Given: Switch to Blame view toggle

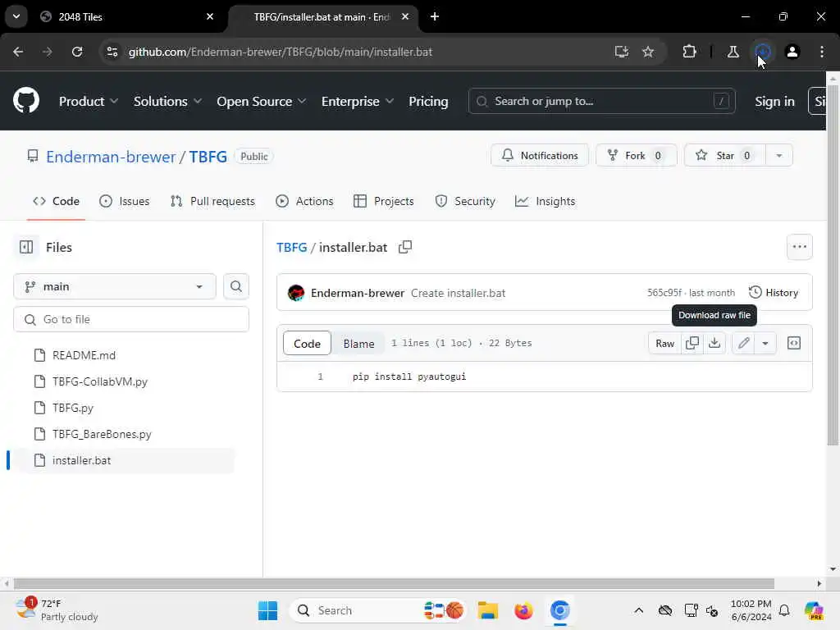Looking at the screenshot, I should point(358,344).
